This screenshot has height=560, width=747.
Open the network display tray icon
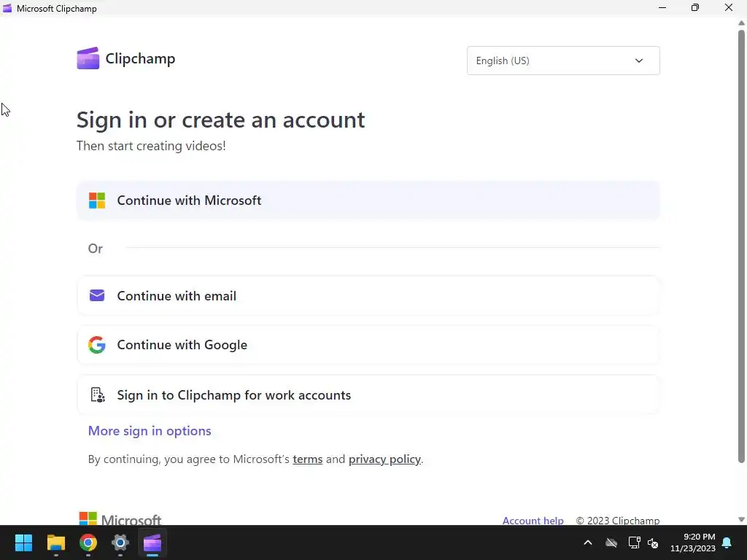(634, 542)
